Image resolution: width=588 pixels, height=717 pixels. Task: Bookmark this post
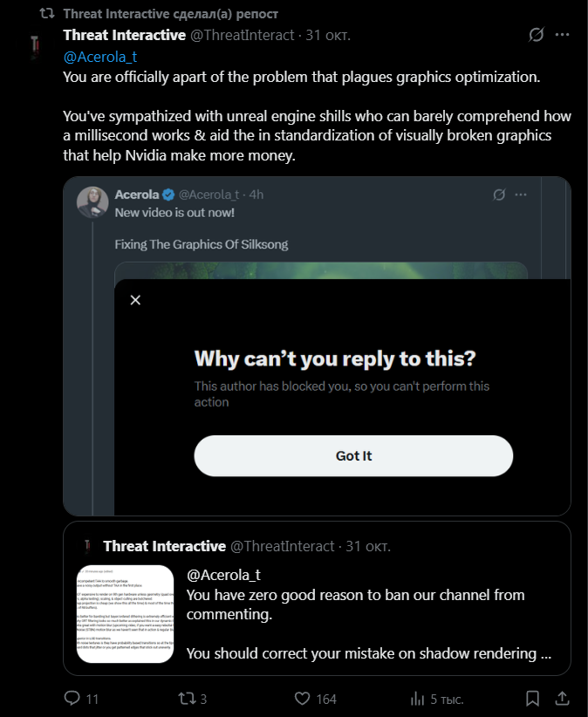coord(532,699)
